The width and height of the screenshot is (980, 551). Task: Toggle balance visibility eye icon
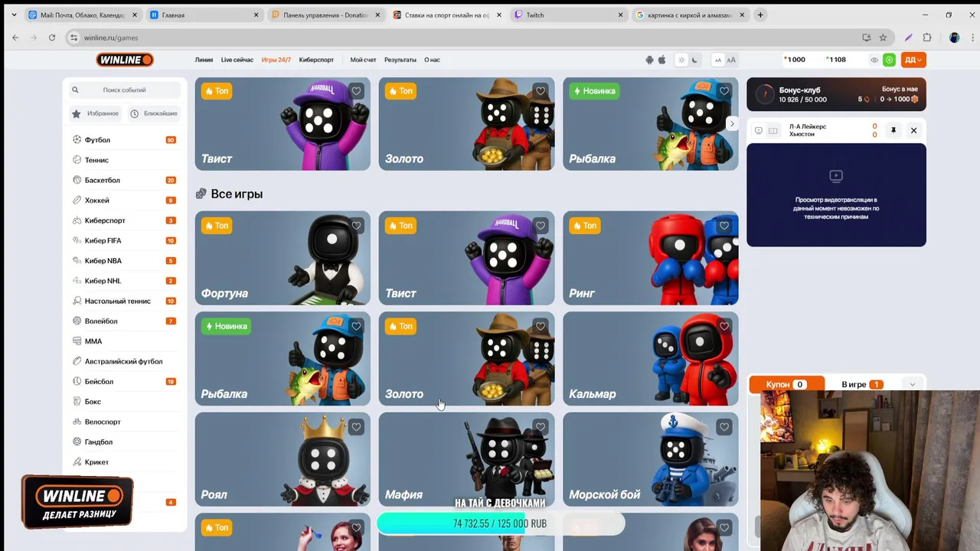click(x=874, y=60)
